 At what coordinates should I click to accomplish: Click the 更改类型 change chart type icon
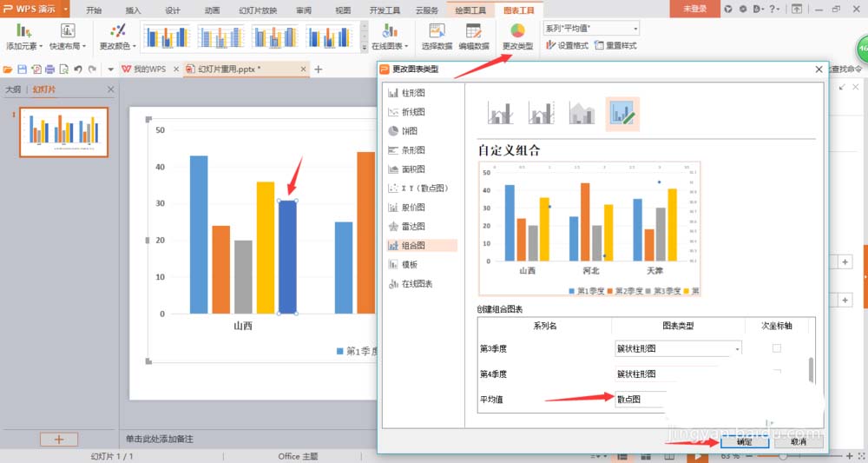pyautogui.click(x=517, y=31)
